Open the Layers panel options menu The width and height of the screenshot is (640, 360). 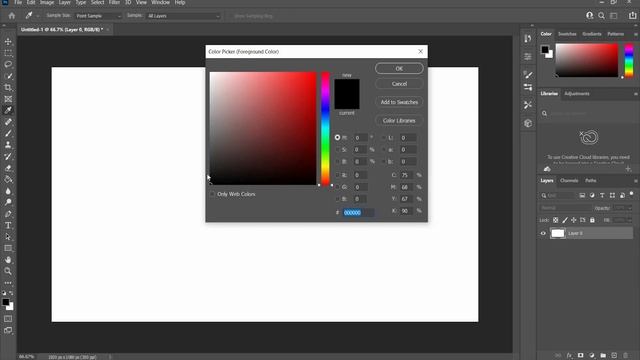636,181
